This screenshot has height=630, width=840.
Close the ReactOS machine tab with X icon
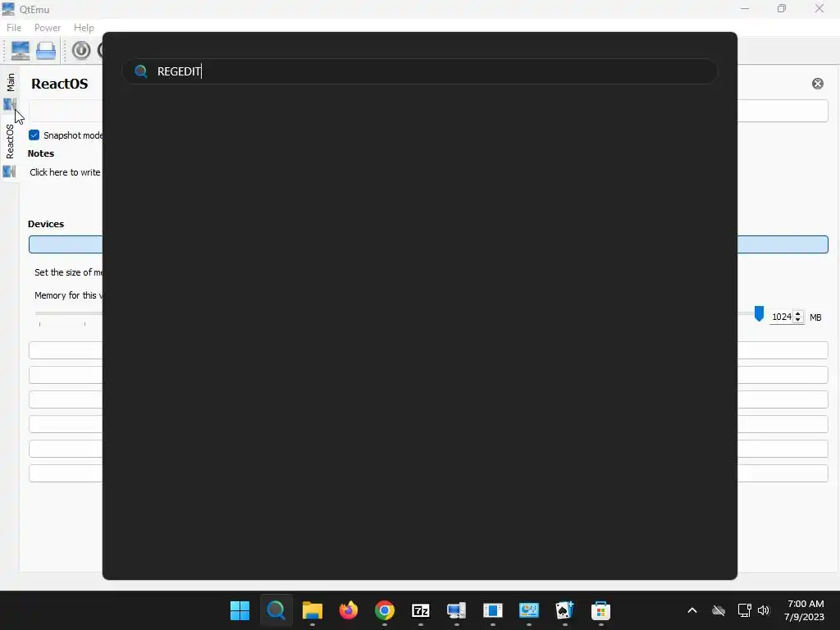(x=818, y=84)
